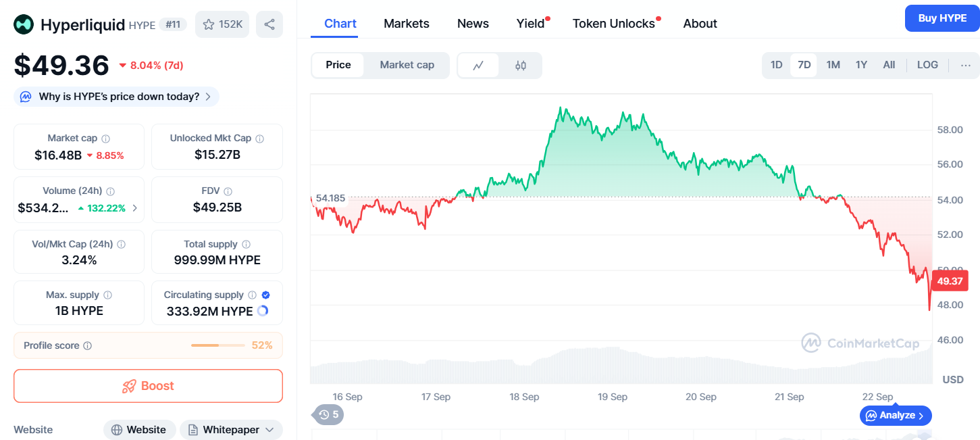The width and height of the screenshot is (980, 440).
Task: Open the About tab
Action: pyautogui.click(x=700, y=24)
